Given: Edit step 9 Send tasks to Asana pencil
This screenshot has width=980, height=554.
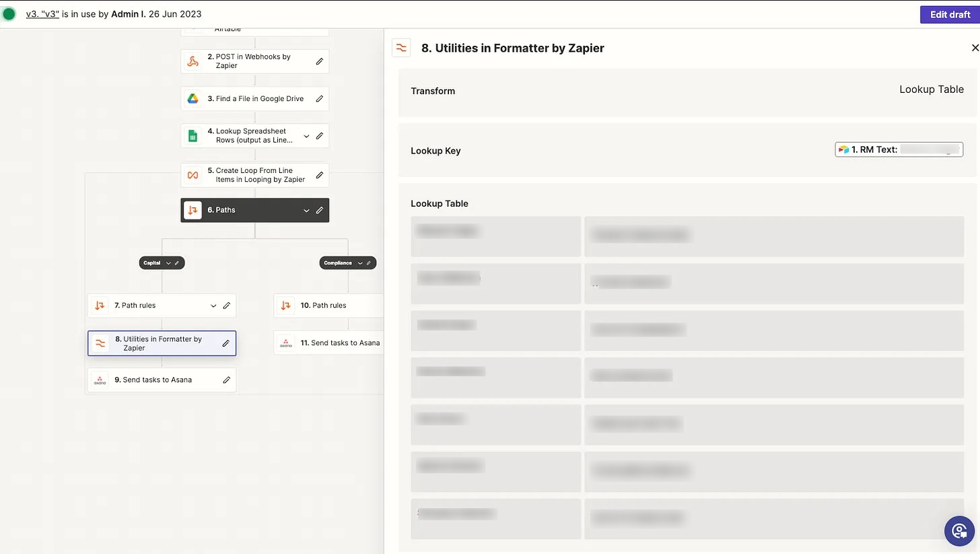Looking at the screenshot, I should tap(227, 380).
